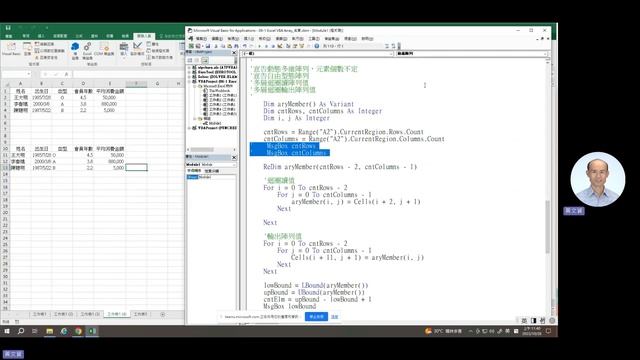Open Excel Name Box dropdown arrow
The height and width of the screenshot is (360, 640).
pos(29,74)
